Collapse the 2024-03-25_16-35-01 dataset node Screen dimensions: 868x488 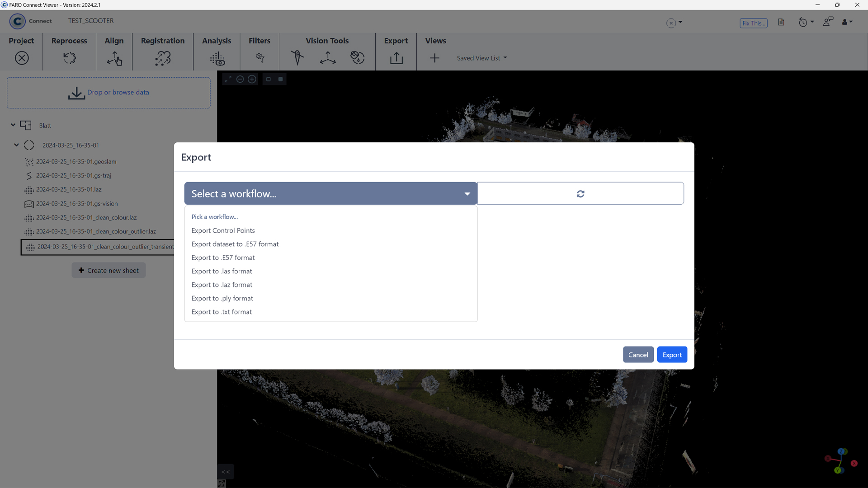tap(16, 145)
